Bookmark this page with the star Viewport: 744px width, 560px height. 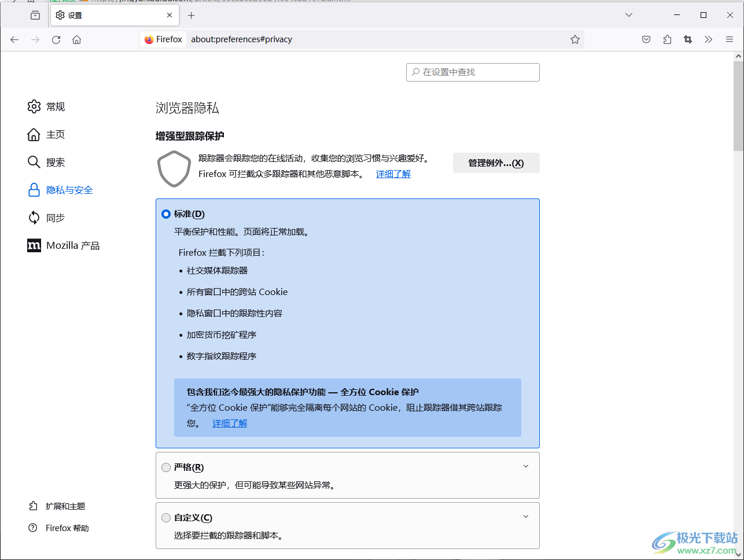click(x=574, y=39)
